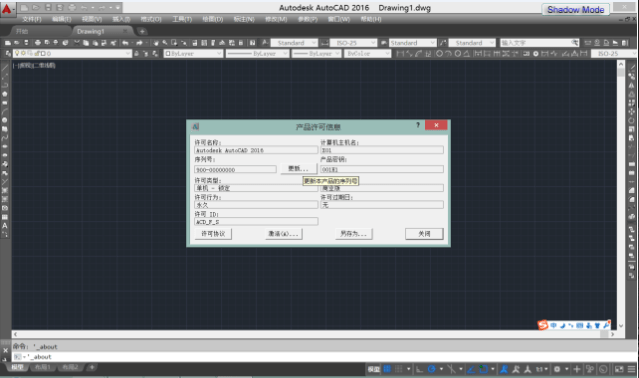Select the Multiline Text (A) tool
Image resolution: width=639 pixels, height=378 pixels.
click(x=5, y=226)
